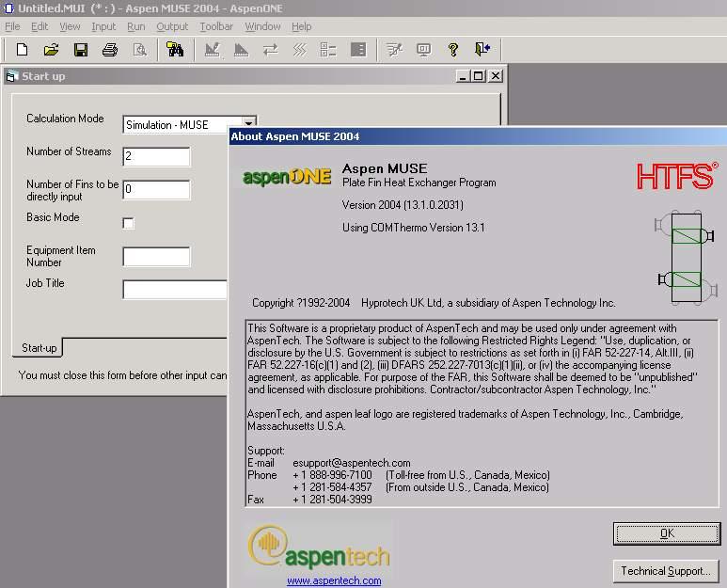Click Start up window title icon
Screen dimensions: 727x588
pos(11,76)
